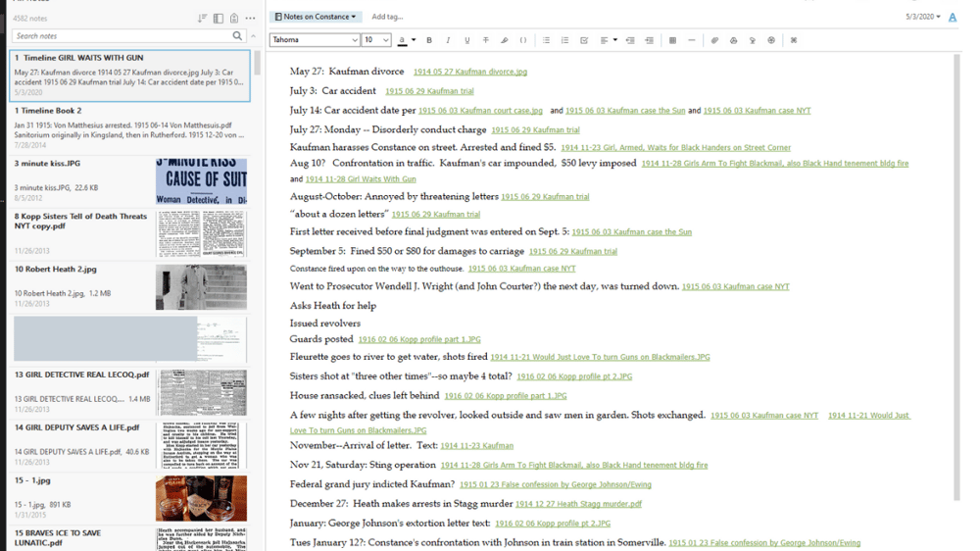Change the note list view layout

point(219,18)
